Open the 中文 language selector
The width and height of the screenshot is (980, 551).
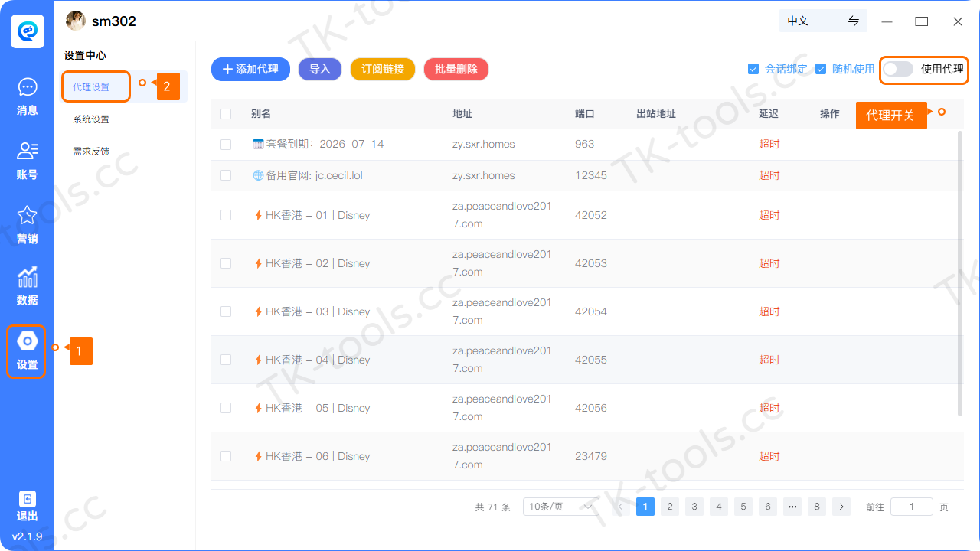click(823, 21)
